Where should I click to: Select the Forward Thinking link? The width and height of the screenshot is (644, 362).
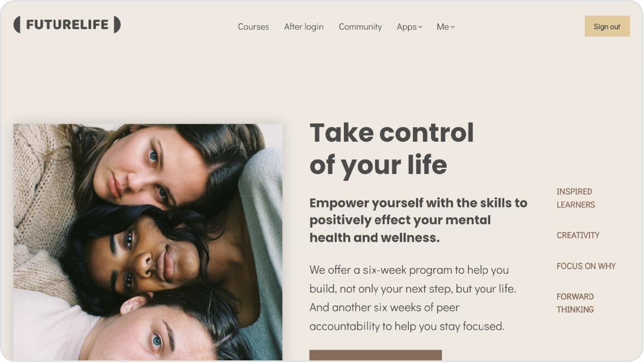click(x=576, y=303)
